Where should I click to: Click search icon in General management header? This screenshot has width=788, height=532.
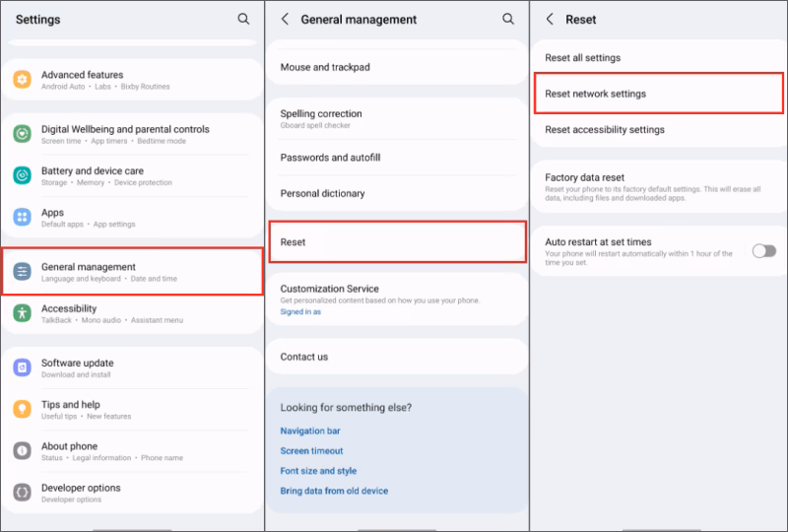coord(508,20)
